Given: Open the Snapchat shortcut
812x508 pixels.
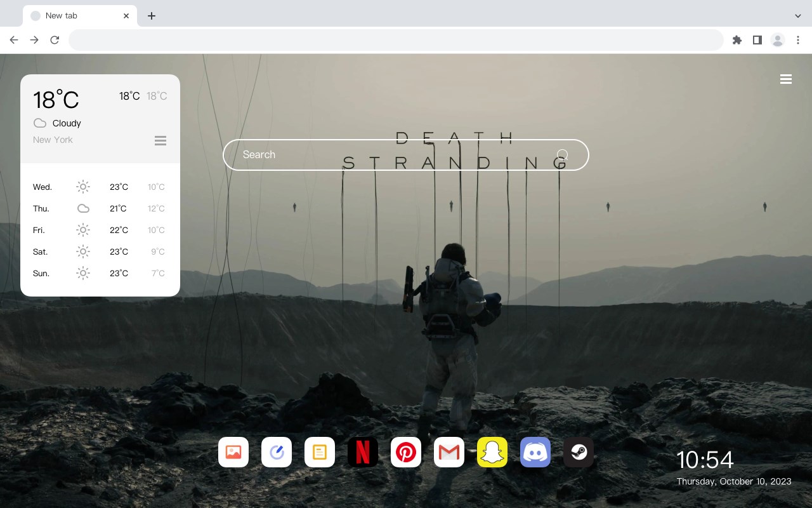Looking at the screenshot, I should (x=492, y=452).
